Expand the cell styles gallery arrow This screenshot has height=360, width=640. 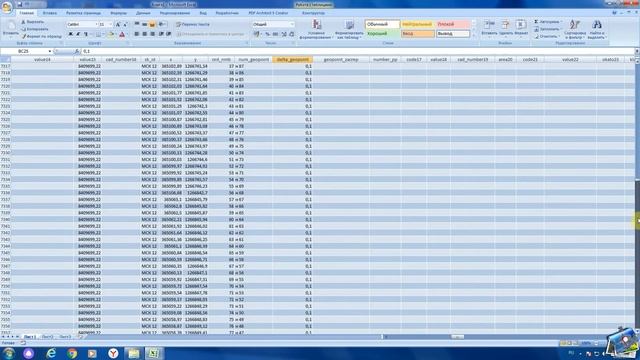click(473, 36)
